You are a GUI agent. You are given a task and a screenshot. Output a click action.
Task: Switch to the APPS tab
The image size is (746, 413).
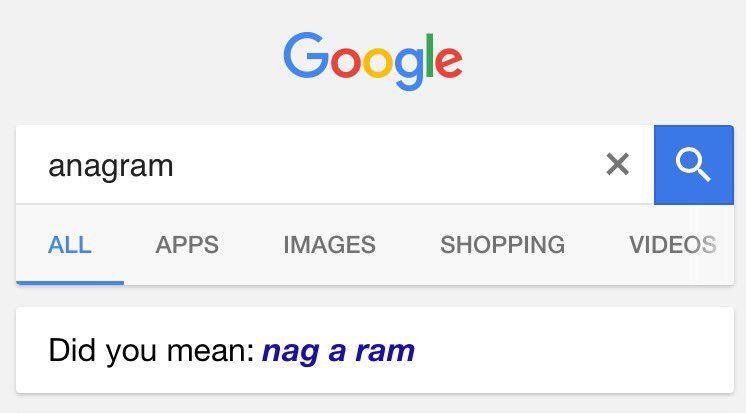click(x=187, y=245)
